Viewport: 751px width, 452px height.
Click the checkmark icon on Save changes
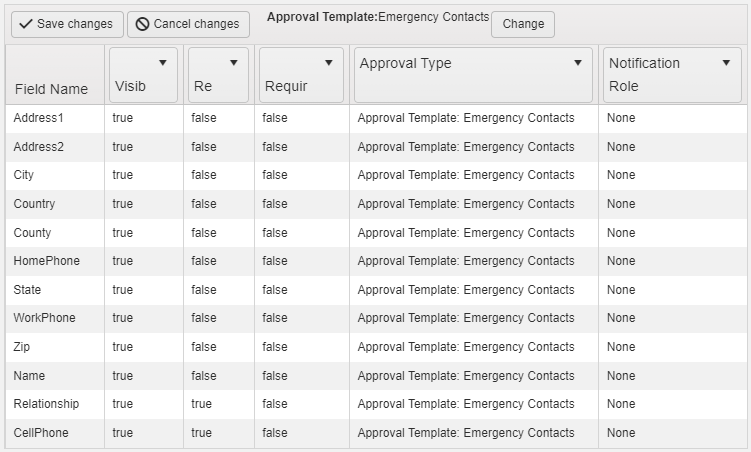point(25,24)
